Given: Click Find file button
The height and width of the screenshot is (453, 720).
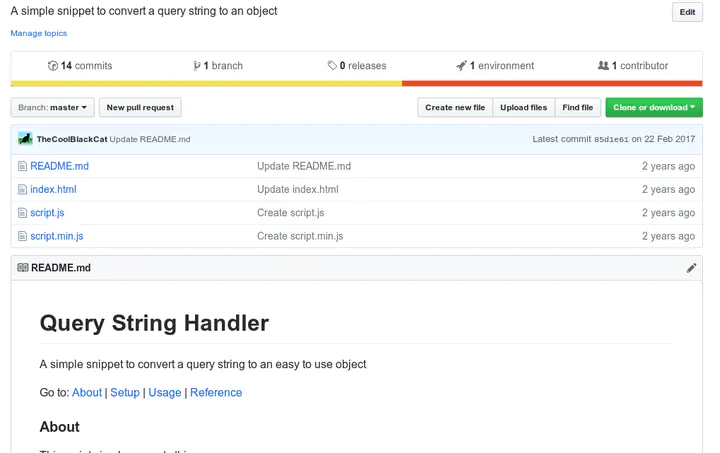Looking at the screenshot, I should [x=578, y=107].
